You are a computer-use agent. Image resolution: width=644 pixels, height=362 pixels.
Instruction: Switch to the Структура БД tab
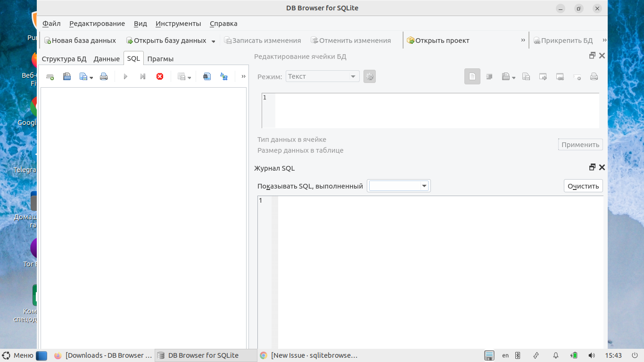(65, 58)
